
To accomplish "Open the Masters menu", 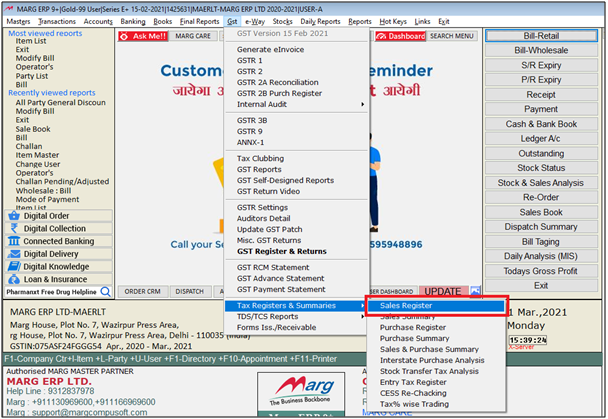I will tap(18, 21).
